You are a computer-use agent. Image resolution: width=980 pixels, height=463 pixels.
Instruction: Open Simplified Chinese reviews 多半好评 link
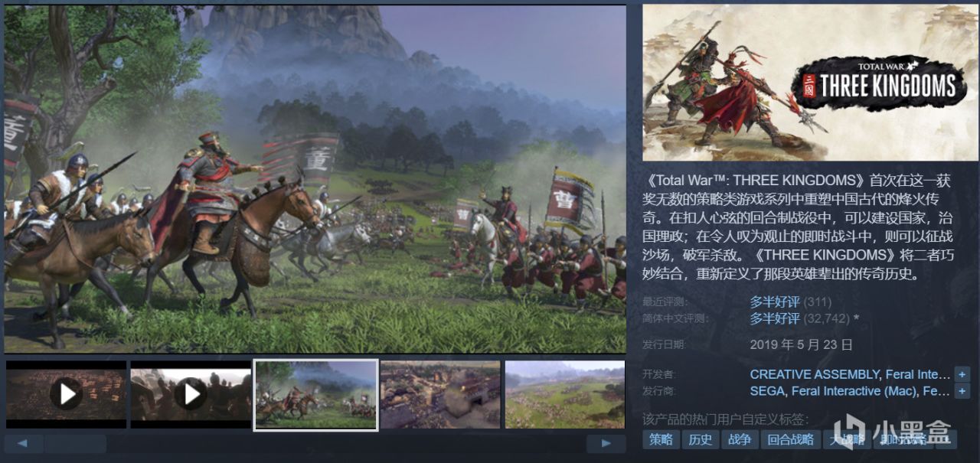coord(775,318)
